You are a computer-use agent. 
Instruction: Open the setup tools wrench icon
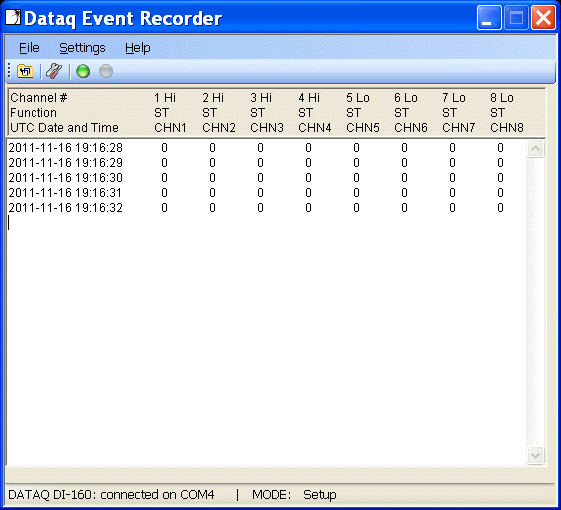coord(54,71)
